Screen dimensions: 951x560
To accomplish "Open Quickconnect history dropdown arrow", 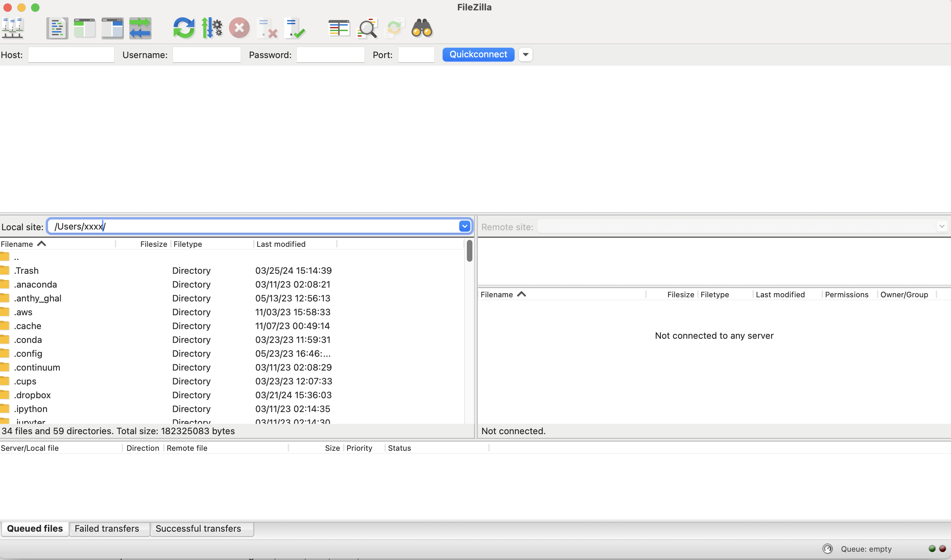I will (x=525, y=55).
